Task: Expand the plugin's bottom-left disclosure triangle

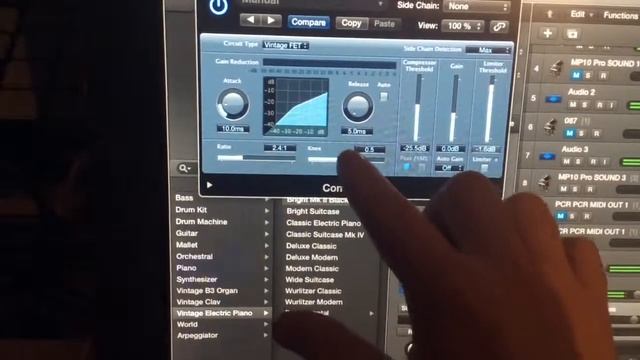Action: (x=209, y=185)
